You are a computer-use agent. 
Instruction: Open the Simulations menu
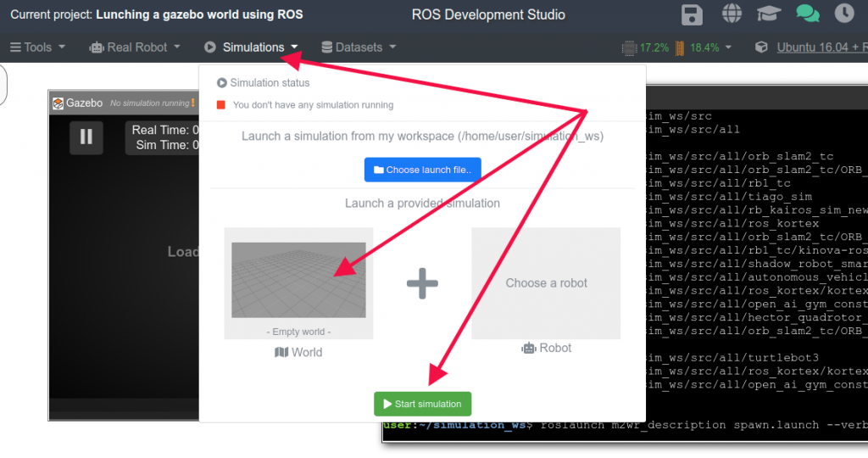coord(251,47)
